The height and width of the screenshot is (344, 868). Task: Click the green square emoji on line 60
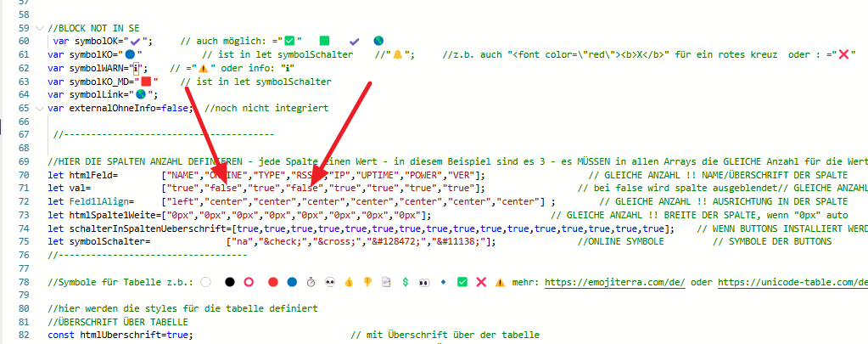click(324, 41)
